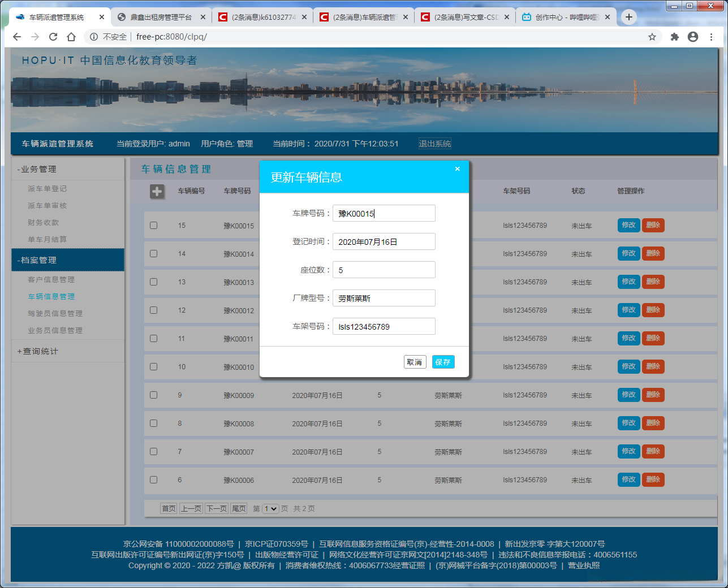This screenshot has width=728, height=588.
Task: Switch to the 创作中心 - 哔哩哔哩 tab
Action: click(x=566, y=17)
